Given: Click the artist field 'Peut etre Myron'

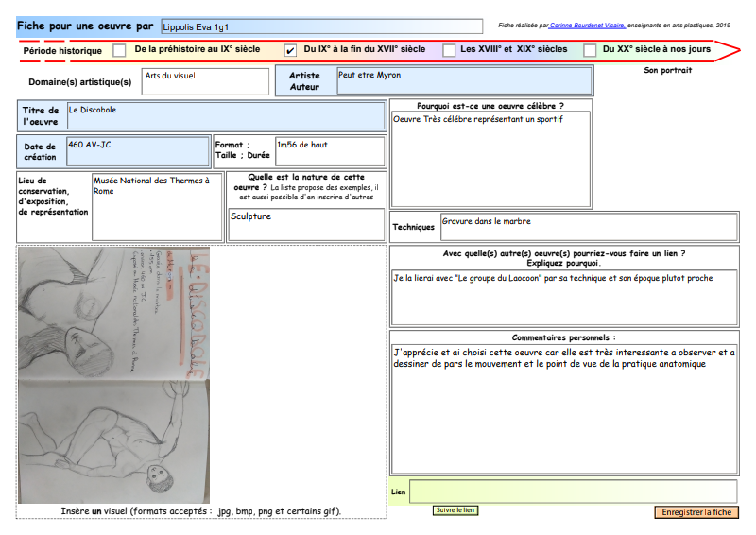Looking at the screenshot, I should point(464,81).
